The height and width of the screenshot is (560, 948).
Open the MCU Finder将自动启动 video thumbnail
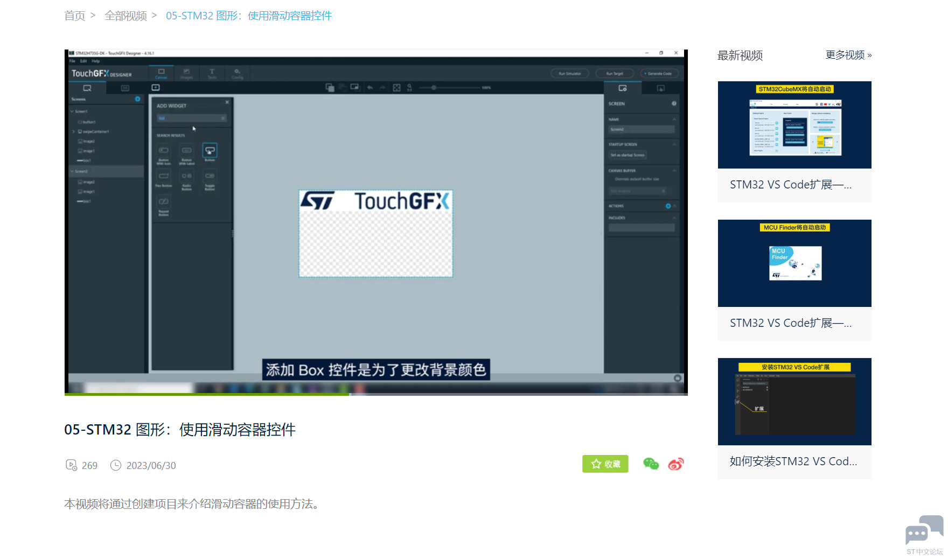794,263
